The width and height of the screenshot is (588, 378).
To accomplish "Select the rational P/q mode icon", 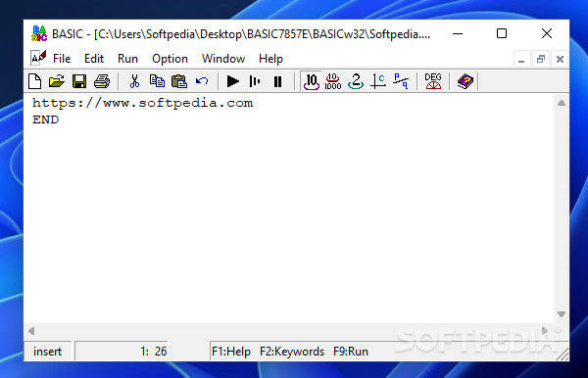I will (x=401, y=81).
